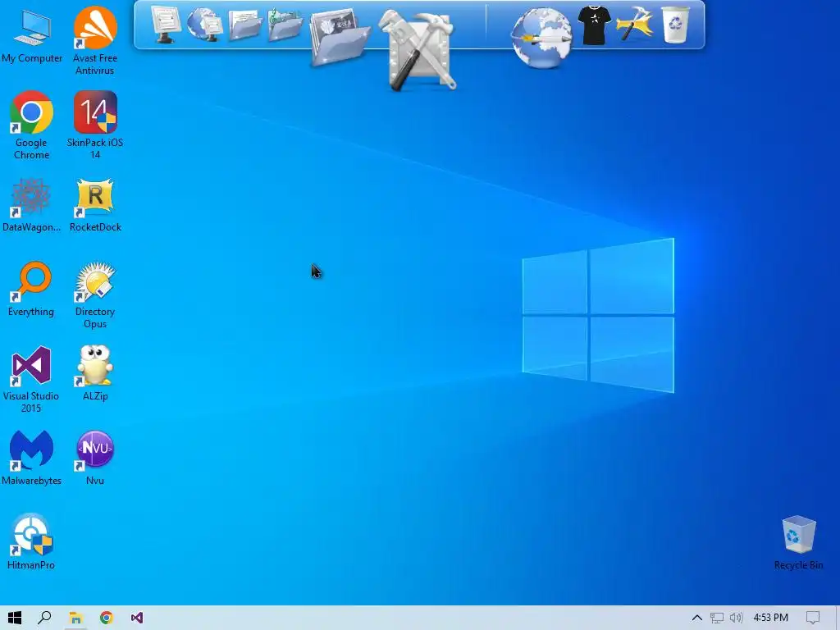
Task: Open the volume speaker tray icon
Action: (x=737, y=618)
